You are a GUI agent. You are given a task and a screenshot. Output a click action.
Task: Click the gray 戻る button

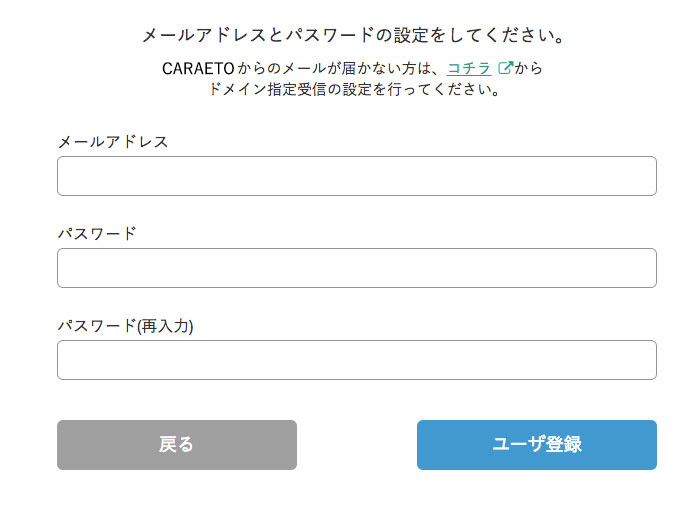[x=177, y=445]
